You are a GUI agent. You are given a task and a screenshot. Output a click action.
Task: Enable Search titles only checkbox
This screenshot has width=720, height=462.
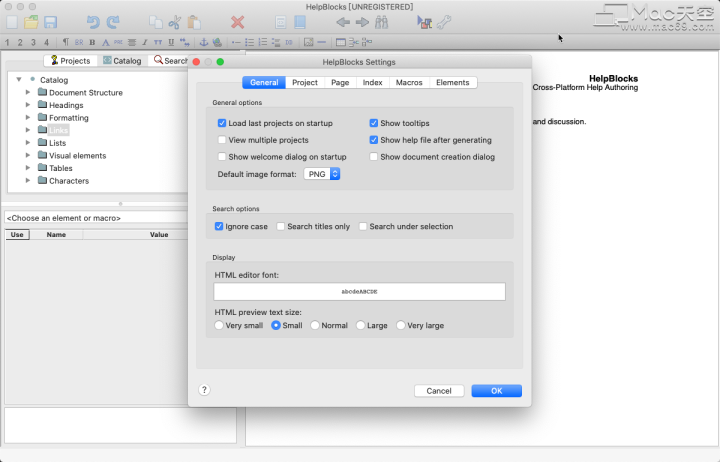(x=281, y=226)
